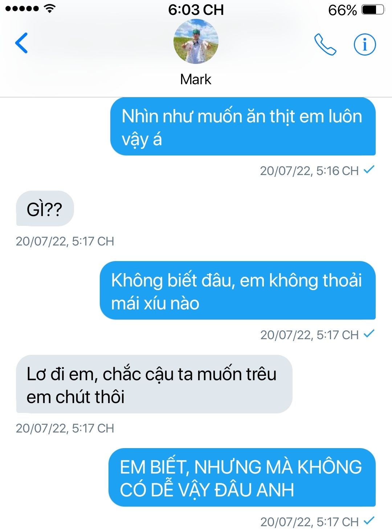Viewport: 392px width, 532px height.
Task: Tap the timestamp under 'Lơ đi em' message
Action: point(65,428)
